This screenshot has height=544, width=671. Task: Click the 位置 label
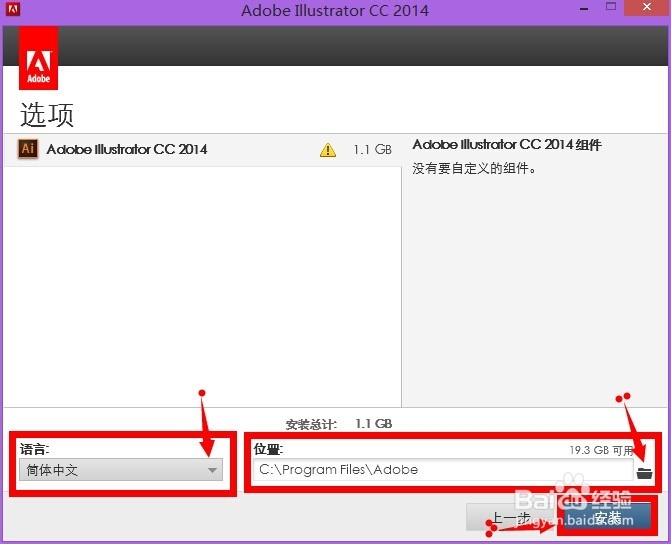(268, 449)
